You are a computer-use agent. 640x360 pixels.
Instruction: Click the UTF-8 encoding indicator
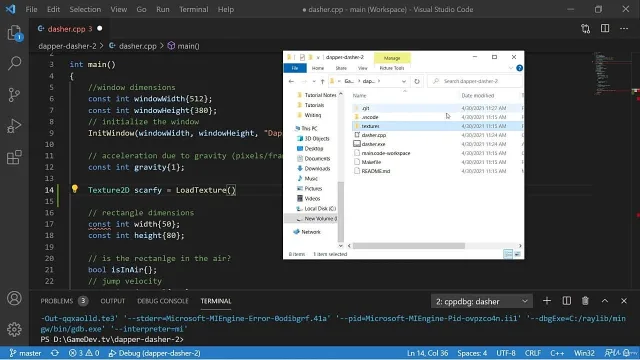(506, 353)
